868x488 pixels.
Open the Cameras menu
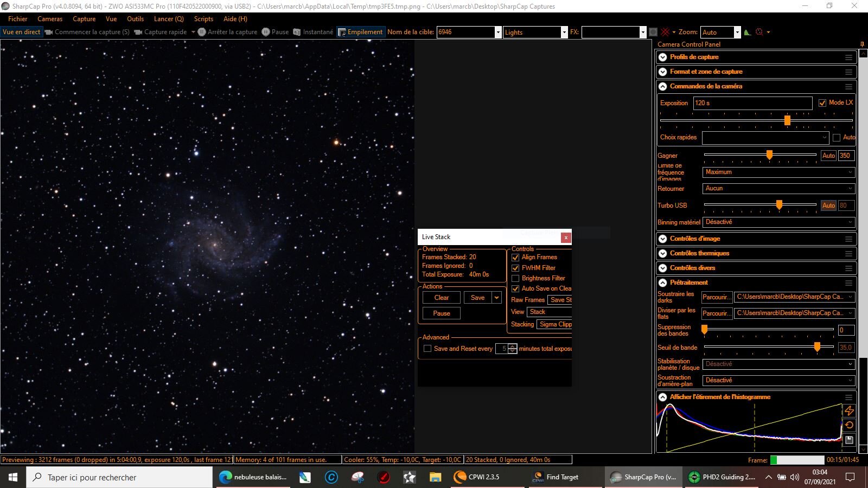(x=50, y=19)
